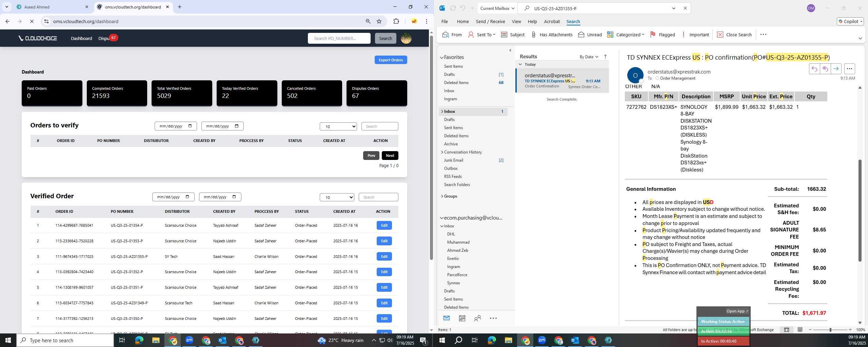This screenshot has height=347, width=868.
Task: Open Outlook People view icon
Action: pos(477,318)
